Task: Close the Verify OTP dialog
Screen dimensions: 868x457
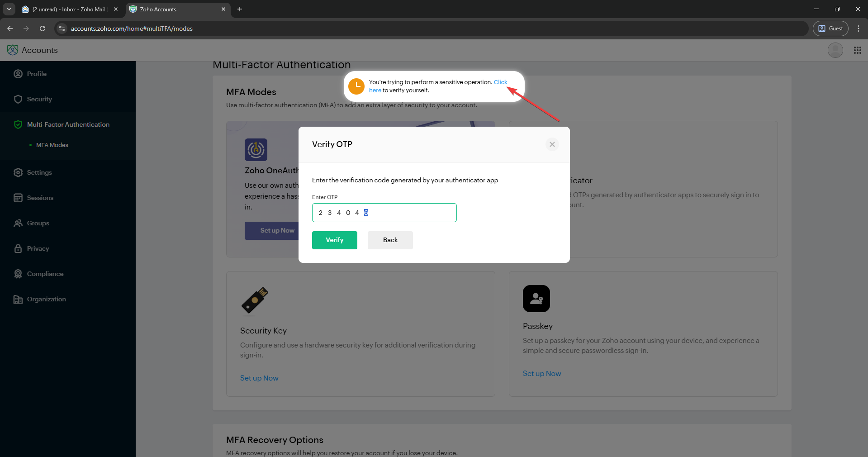Action: click(552, 144)
